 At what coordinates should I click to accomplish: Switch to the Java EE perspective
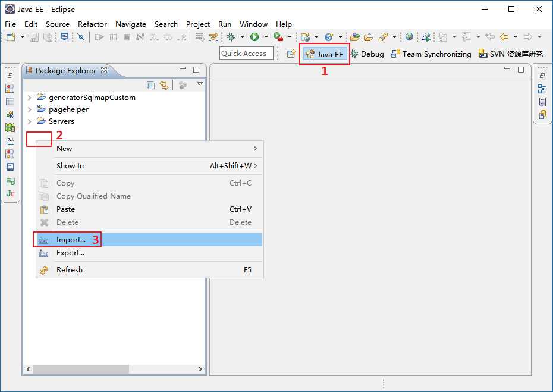[325, 54]
